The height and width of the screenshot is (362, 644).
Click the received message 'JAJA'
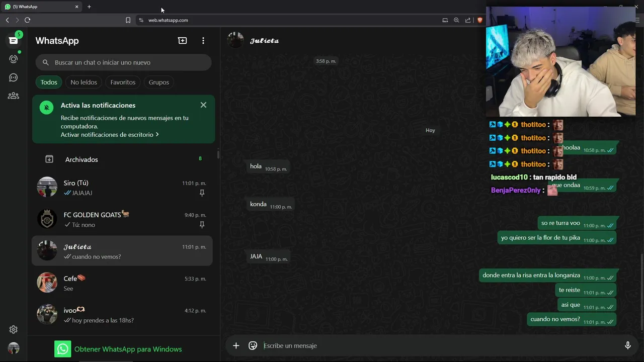pos(268,257)
